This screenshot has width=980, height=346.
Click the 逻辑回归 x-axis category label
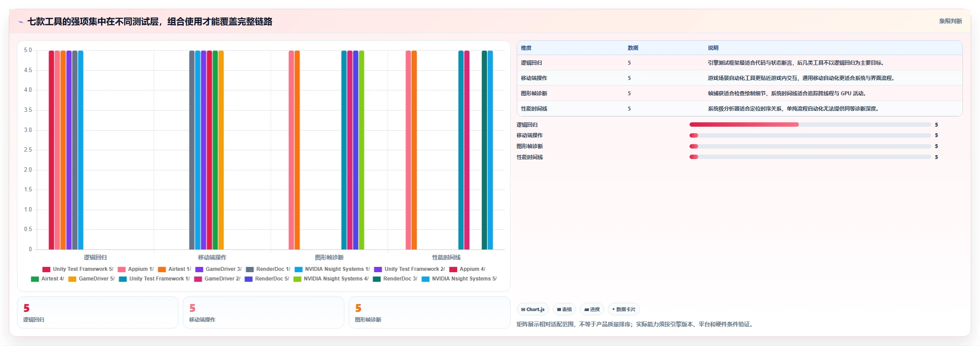(95, 257)
